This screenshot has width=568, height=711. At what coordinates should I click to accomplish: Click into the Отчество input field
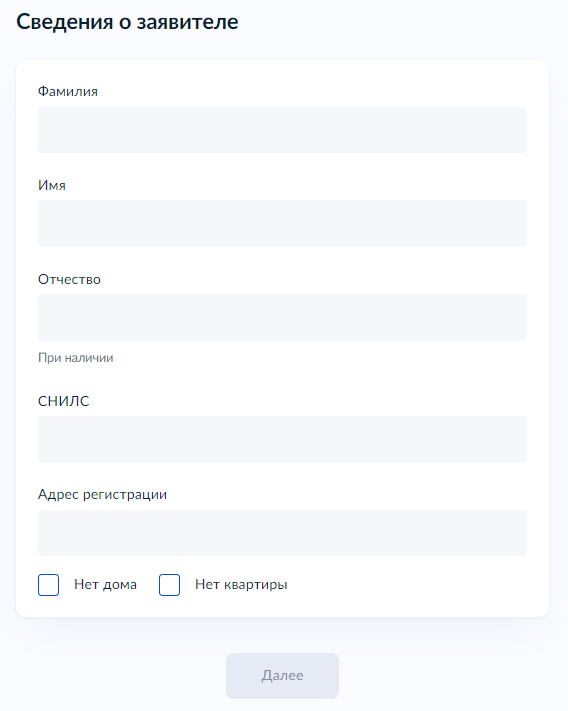coord(282,317)
